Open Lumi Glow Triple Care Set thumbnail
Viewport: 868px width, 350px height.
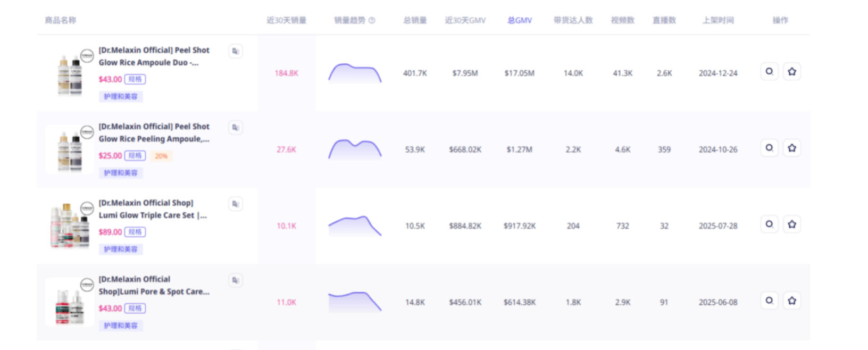[70, 226]
